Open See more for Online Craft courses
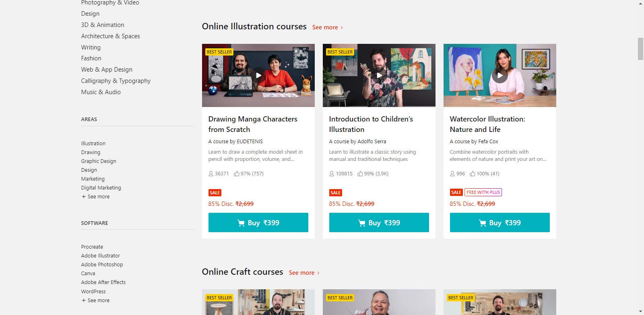Image resolution: width=644 pixels, height=315 pixels. 304,273
